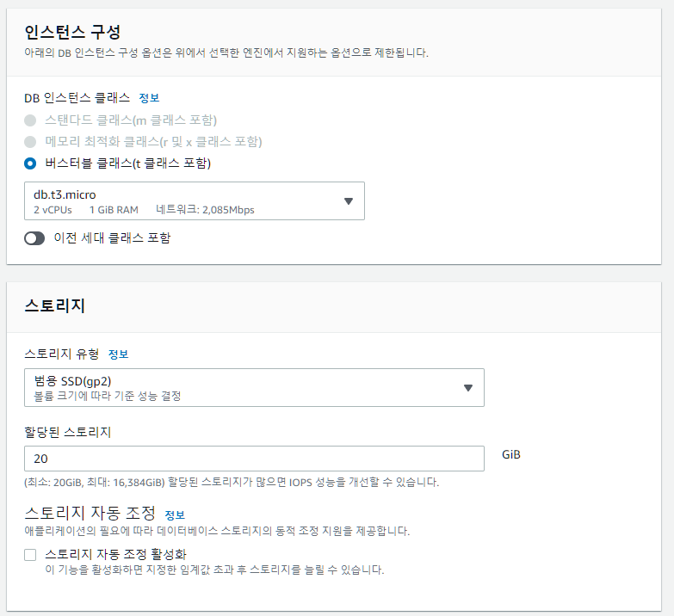
Task: Select 버스터블 클래스(t 클래스 포함) radio button
Action: click(30, 163)
